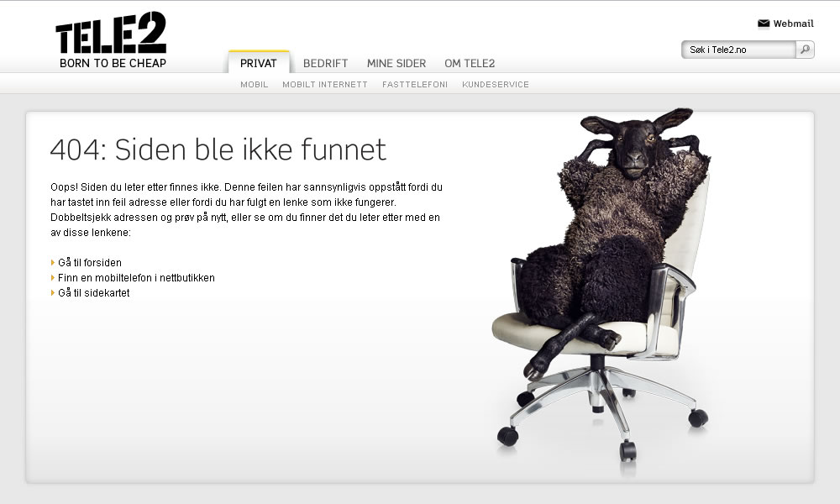Open 'Finn en mobiltelefon i nettbutikken' link
Image resolution: width=840 pixels, height=504 pixels.
click(136, 277)
